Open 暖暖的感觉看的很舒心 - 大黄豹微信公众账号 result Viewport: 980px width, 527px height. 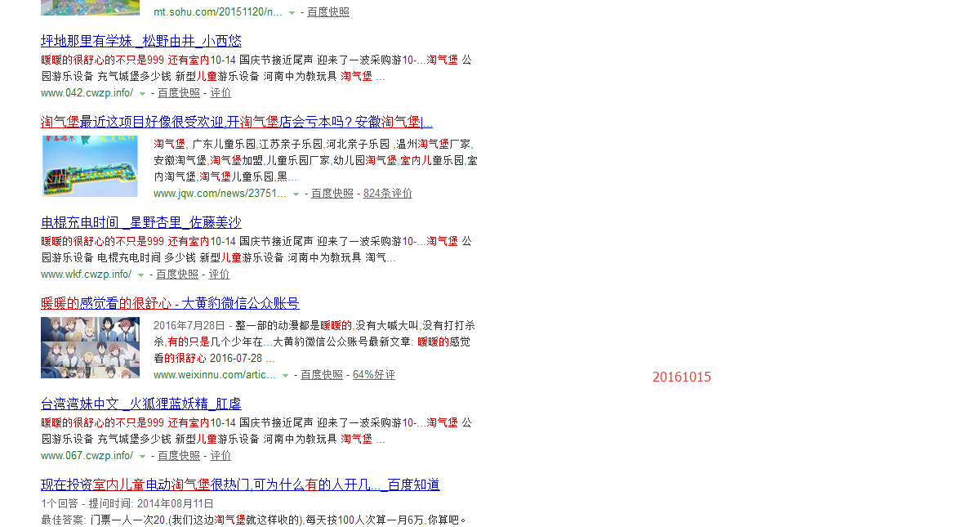[x=170, y=303]
